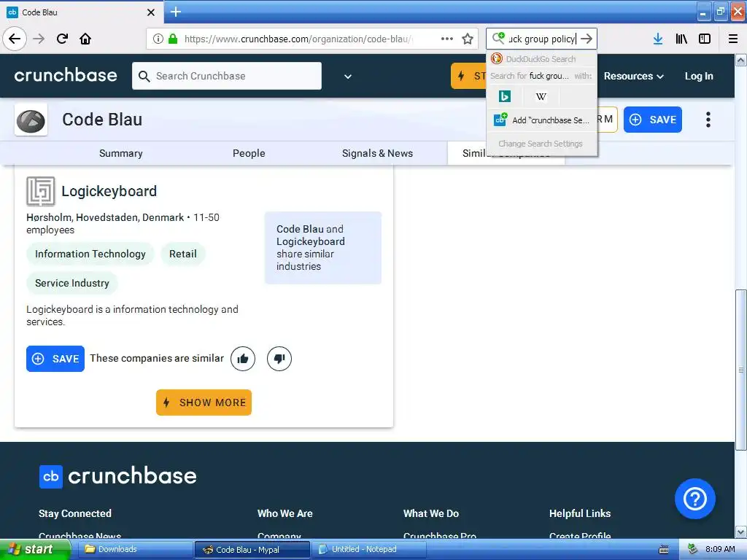
Task: Open the help question mark bubble
Action: pos(695,499)
